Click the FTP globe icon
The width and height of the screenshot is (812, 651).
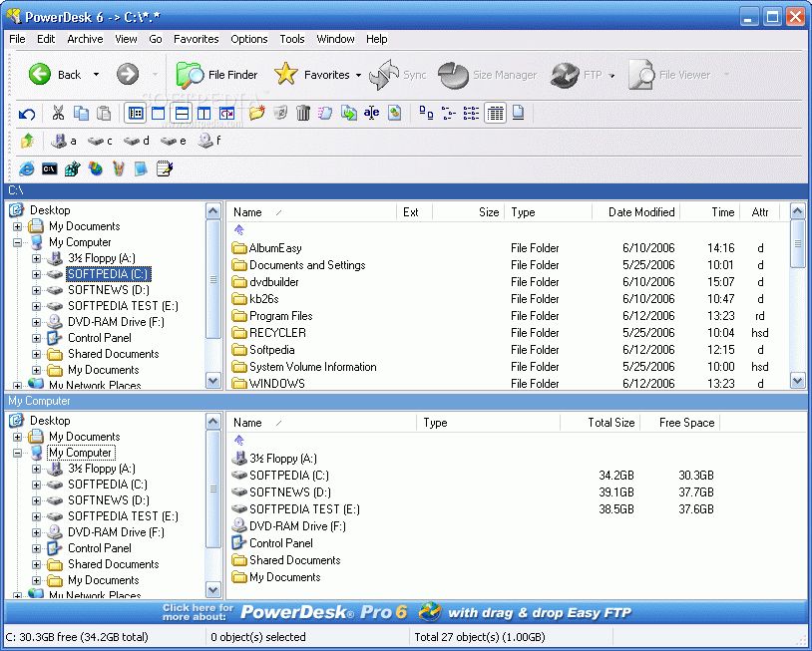coord(565,75)
